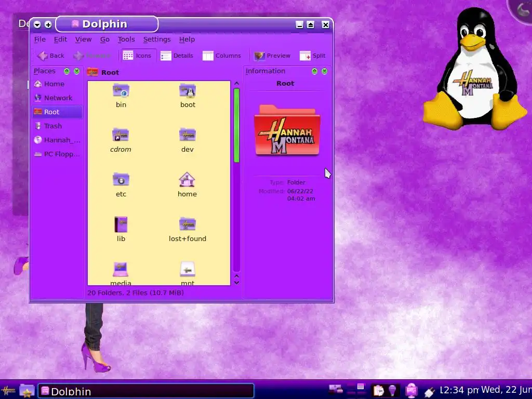The height and width of the screenshot is (399, 532).
Task: Close the Information panel
Action: 325,71
